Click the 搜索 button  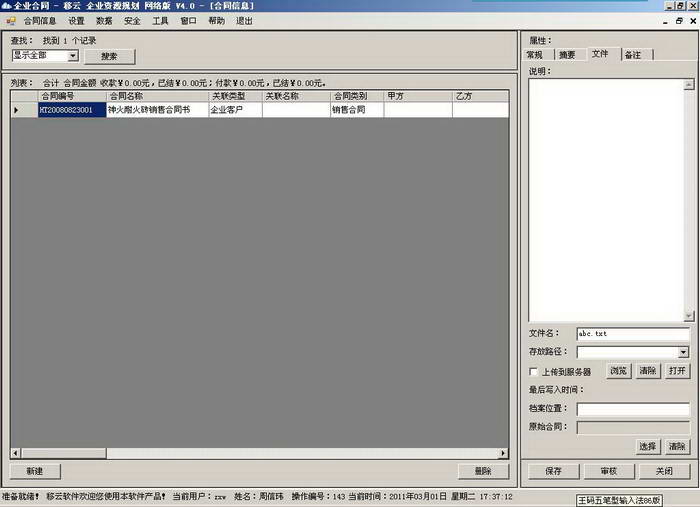(x=109, y=56)
